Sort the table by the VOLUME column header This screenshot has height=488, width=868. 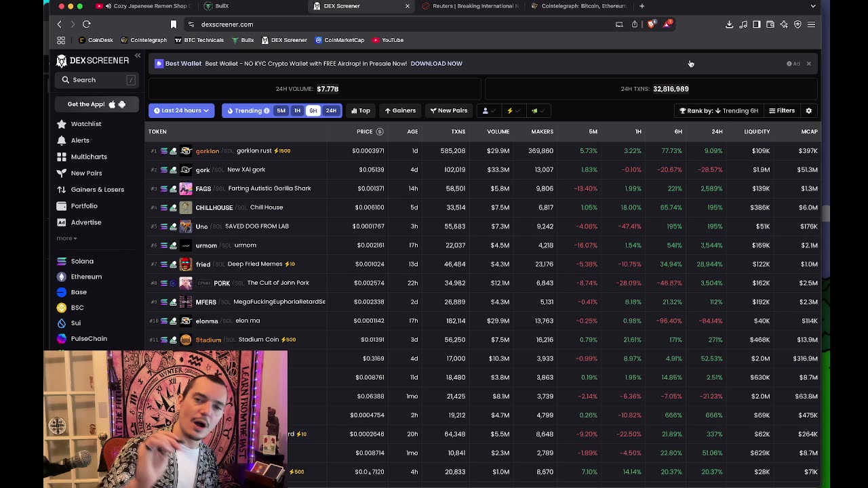(x=498, y=131)
